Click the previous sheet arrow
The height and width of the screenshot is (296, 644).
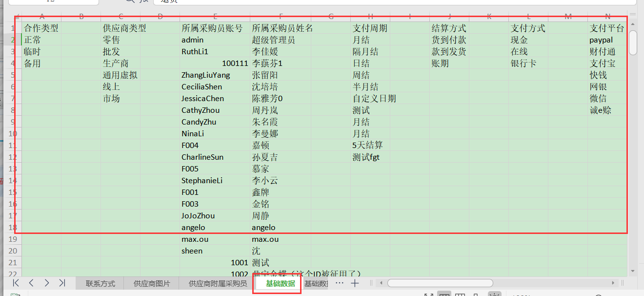point(31,283)
